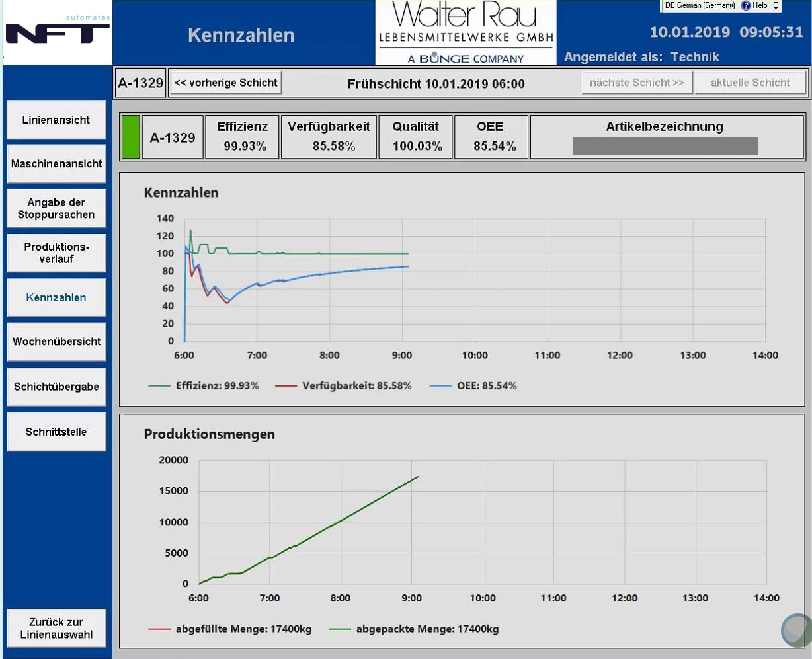
Task: Toggle Effizienz legend entry in Kennzahlen chart
Action: point(204,385)
